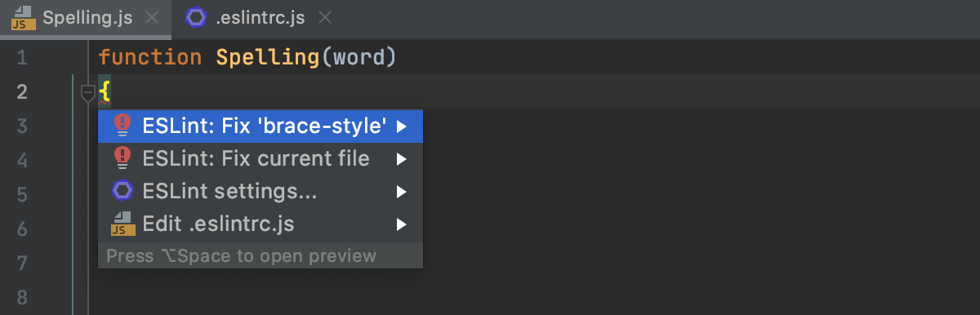Expand the submenu arrow for Edit .eslintrc.js
This screenshot has width=980, height=315.
(401, 224)
